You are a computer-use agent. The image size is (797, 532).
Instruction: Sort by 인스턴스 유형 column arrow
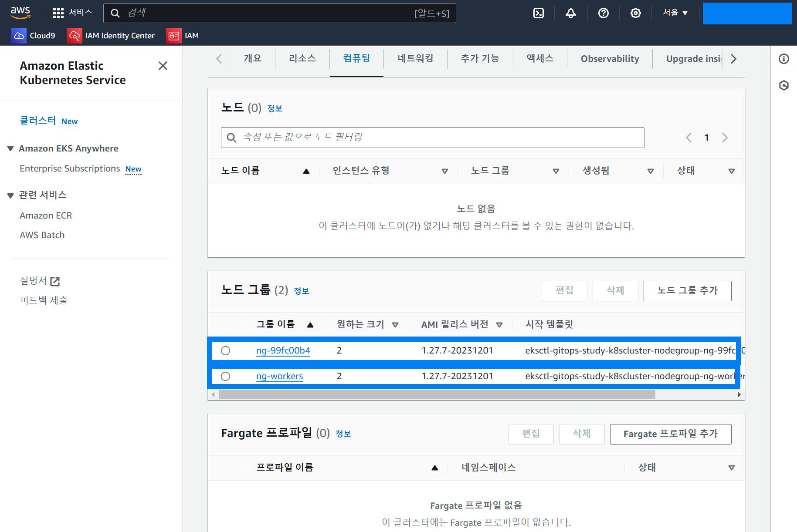click(445, 171)
